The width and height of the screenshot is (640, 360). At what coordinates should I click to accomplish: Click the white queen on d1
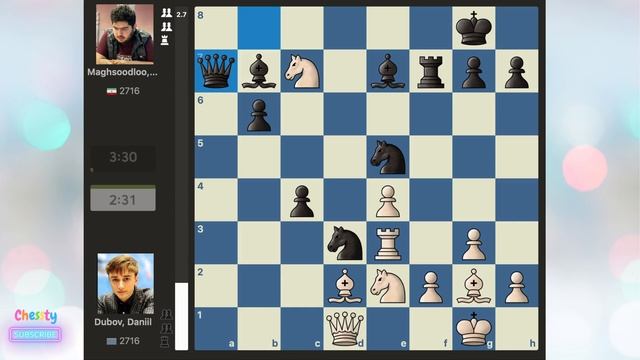[345, 329]
